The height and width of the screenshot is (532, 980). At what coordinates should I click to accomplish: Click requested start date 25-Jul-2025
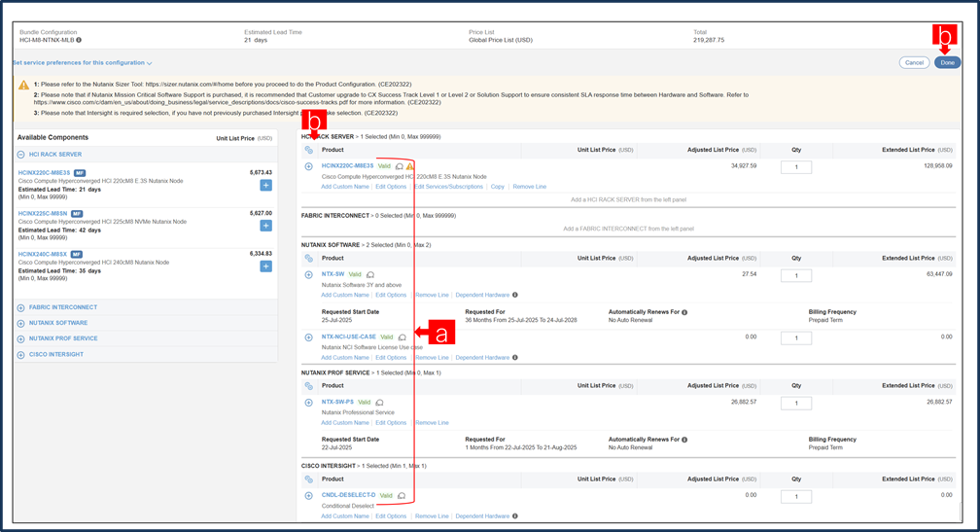tap(335, 320)
